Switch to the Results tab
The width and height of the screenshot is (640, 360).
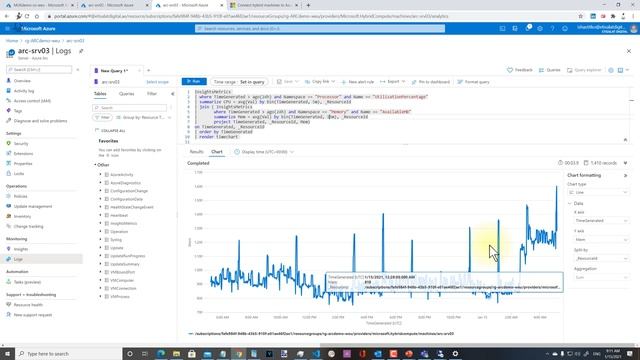(196, 152)
